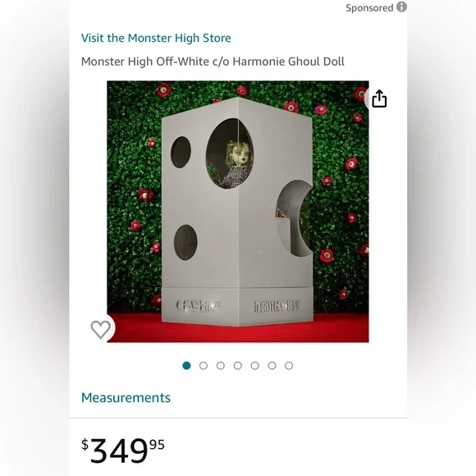Add to wishlist with heart icon
This screenshot has width=476, height=476.
pyautogui.click(x=101, y=329)
